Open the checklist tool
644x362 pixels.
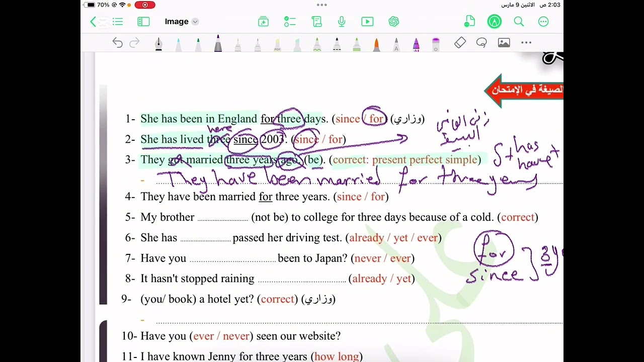290,22
